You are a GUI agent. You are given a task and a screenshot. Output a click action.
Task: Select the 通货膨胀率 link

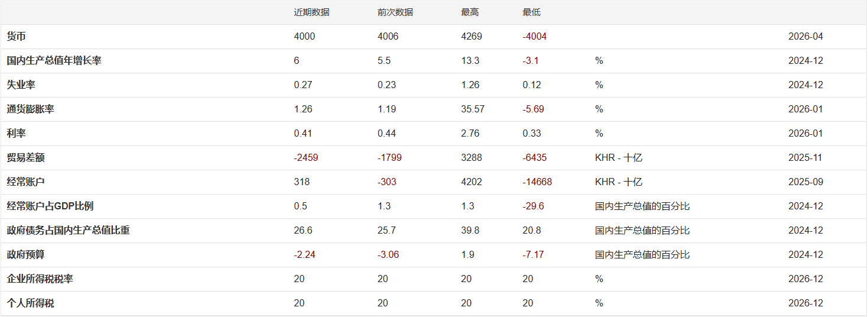31,109
